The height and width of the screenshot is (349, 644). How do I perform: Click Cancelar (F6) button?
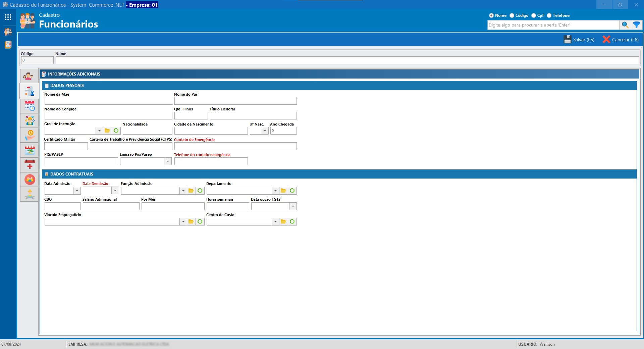(x=621, y=40)
